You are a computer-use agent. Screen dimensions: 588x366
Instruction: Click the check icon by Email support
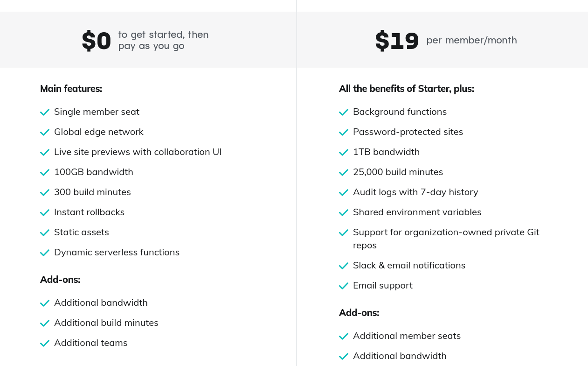[344, 286]
